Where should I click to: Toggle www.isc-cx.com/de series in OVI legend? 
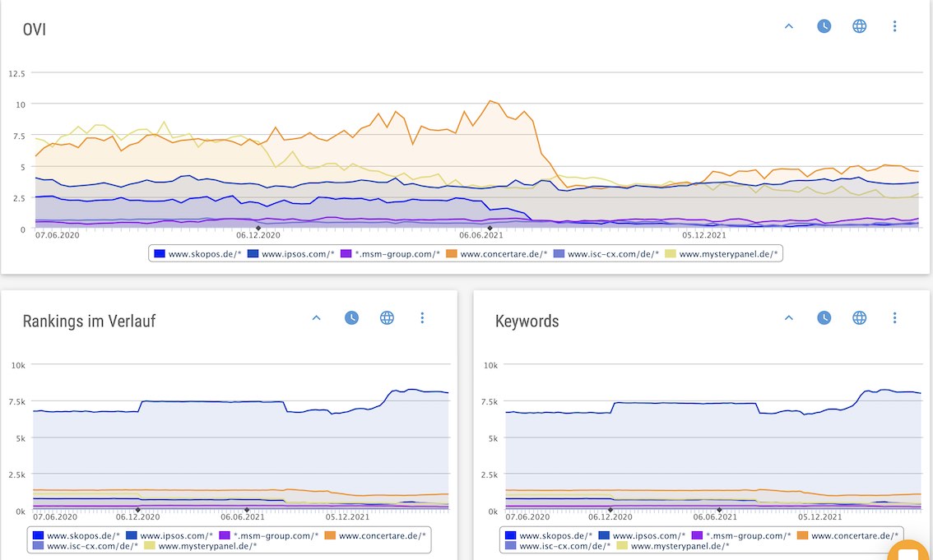(x=606, y=254)
